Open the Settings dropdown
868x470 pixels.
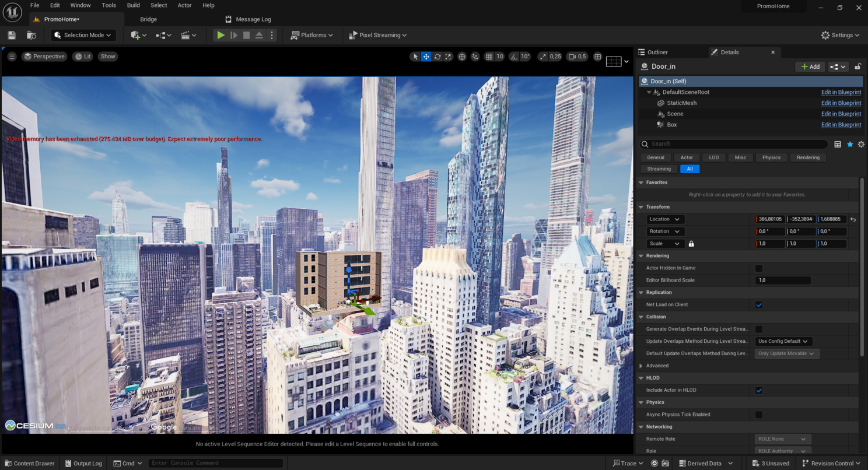pos(840,35)
